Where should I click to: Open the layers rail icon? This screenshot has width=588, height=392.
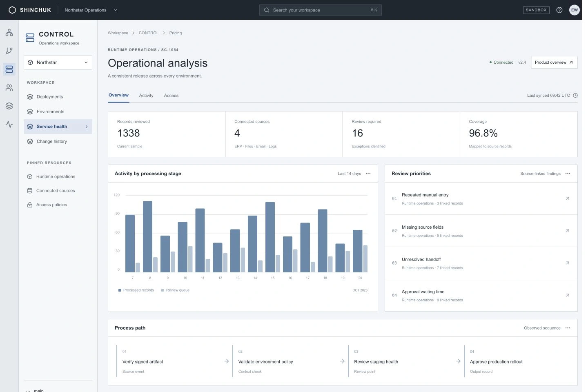[x=9, y=106]
